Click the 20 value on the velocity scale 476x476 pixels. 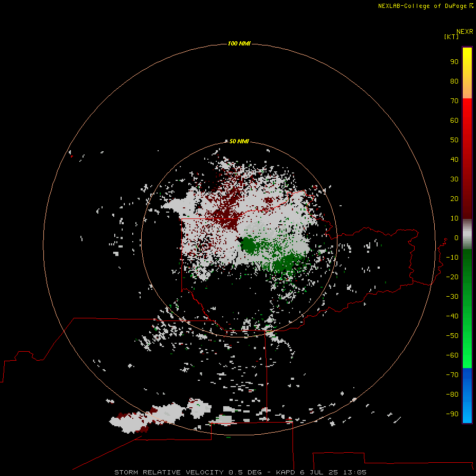454,198
